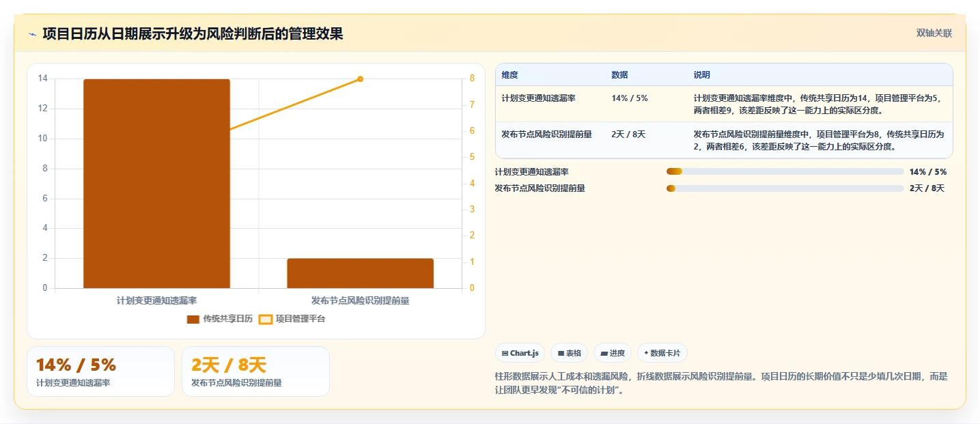This screenshot has width=980, height=424.
Task: Select the 数据卡片 tag
Action: 662,353
